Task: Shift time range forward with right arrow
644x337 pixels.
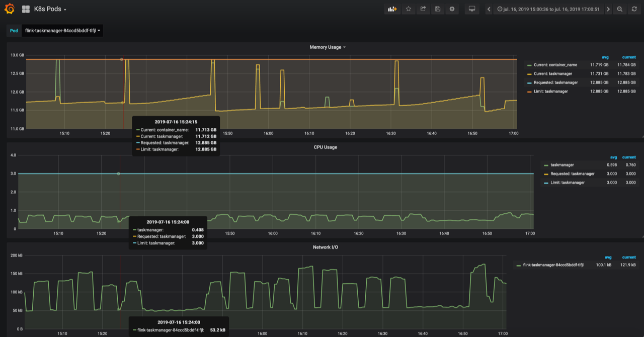Action: [608, 9]
